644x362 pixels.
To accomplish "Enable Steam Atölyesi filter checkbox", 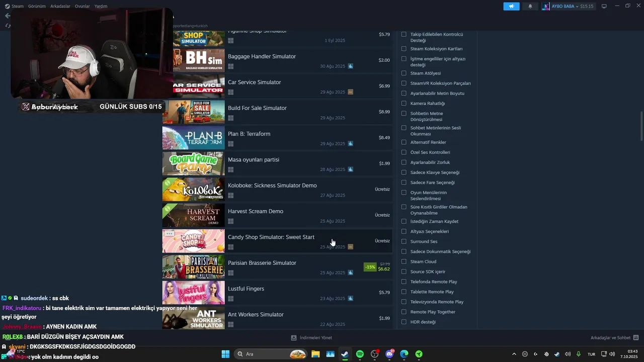I will click(404, 73).
